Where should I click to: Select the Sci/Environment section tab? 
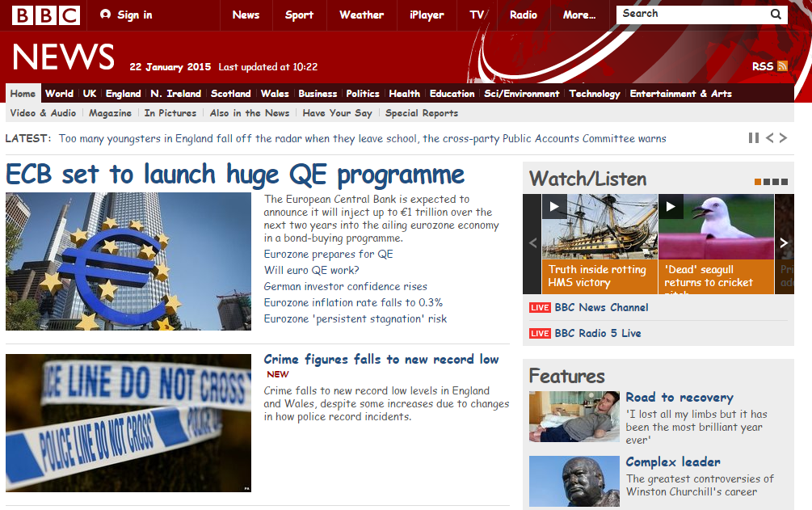pyautogui.click(x=521, y=94)
